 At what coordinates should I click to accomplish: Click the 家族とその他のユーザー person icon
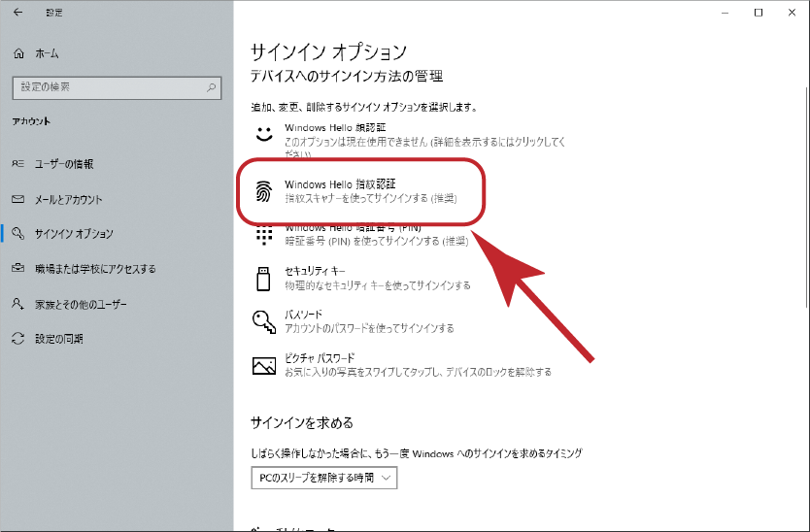[x=18, y=304]
